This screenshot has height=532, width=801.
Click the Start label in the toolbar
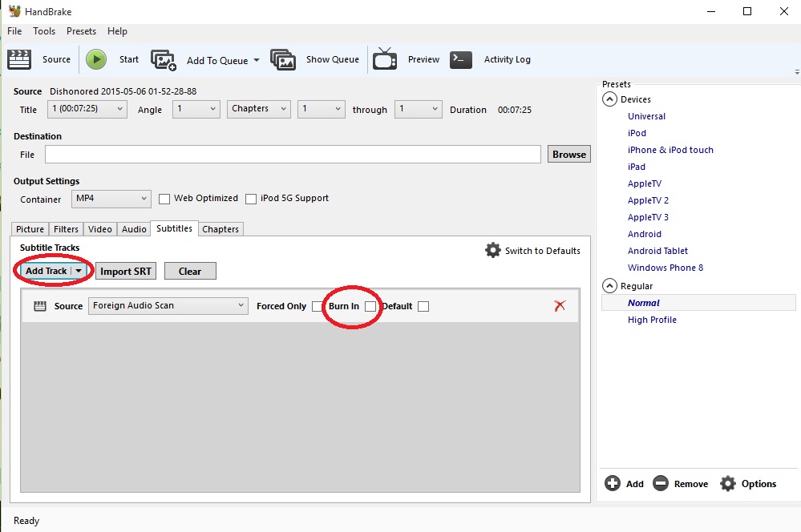click(129, 59)
